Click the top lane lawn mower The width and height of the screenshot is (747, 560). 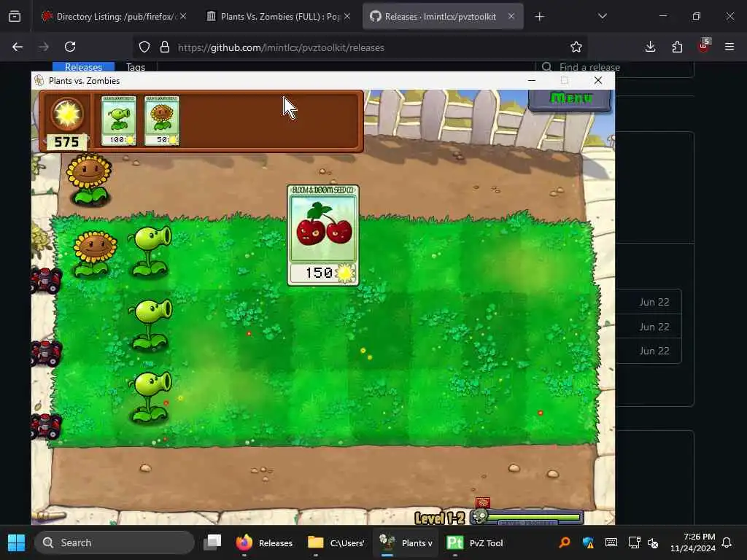(x=46, y=280)
